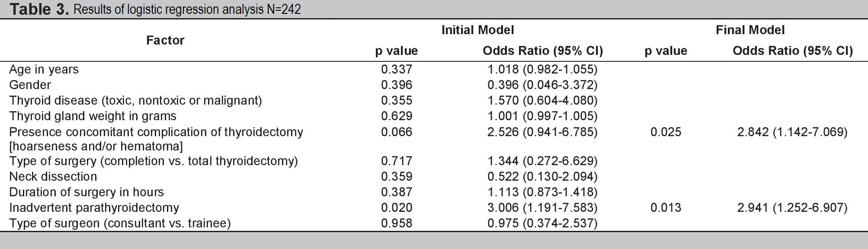Screen dimensions: 868x249
Task: Select odds ratio 2.842 (1.142-7.069)
Action: tap(792, 132)
